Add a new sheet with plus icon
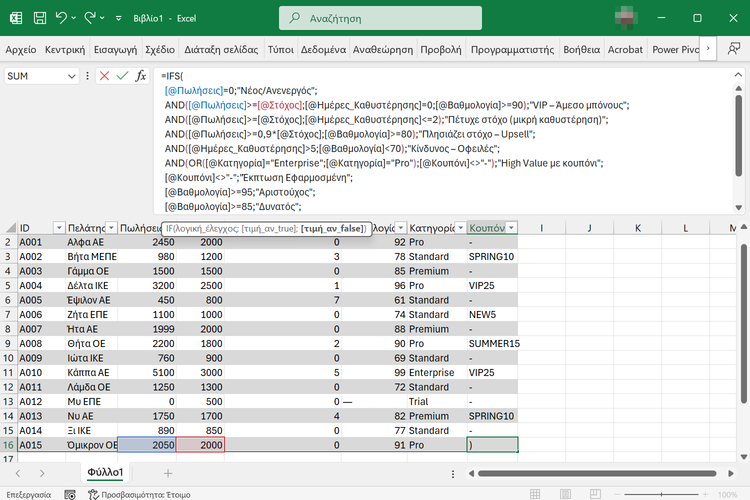Viewport: 750px width, 500px height. click(168, 472)
